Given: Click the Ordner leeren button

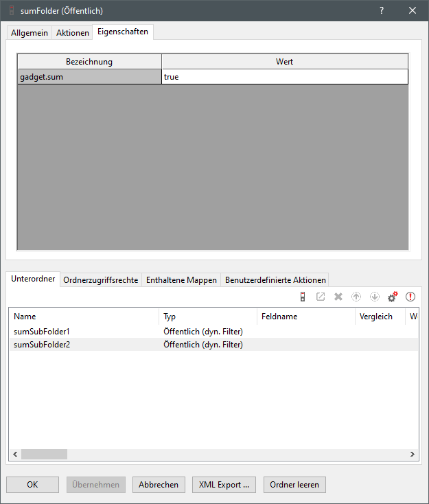Looking at the screenshot, I should point(294,484).
